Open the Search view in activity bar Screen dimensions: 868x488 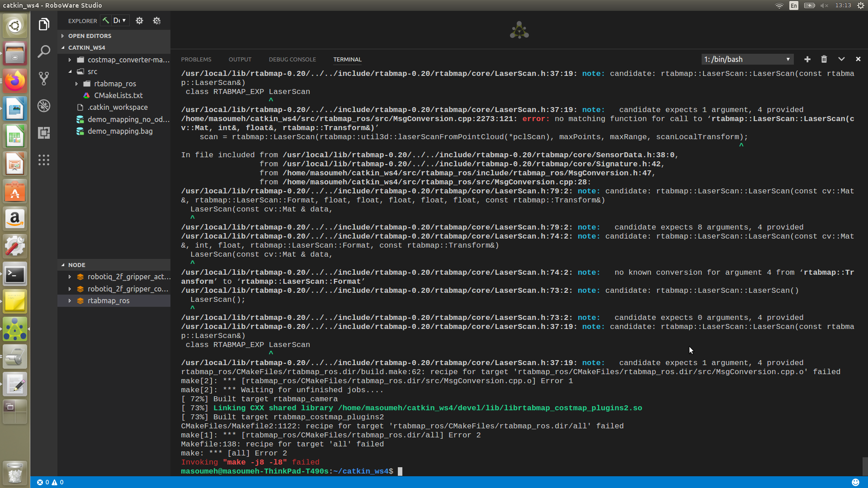click(x=44, y=52)
